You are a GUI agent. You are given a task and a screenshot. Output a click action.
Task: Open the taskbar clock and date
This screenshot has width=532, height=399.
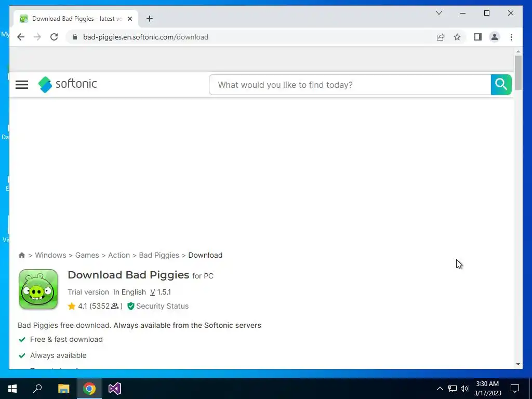(x=487, y=389)
